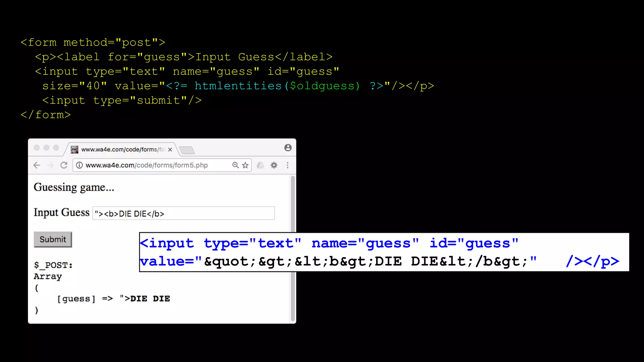Screen dimensions: 644x362
Task: Click the maximize window button
Action: 56,148
